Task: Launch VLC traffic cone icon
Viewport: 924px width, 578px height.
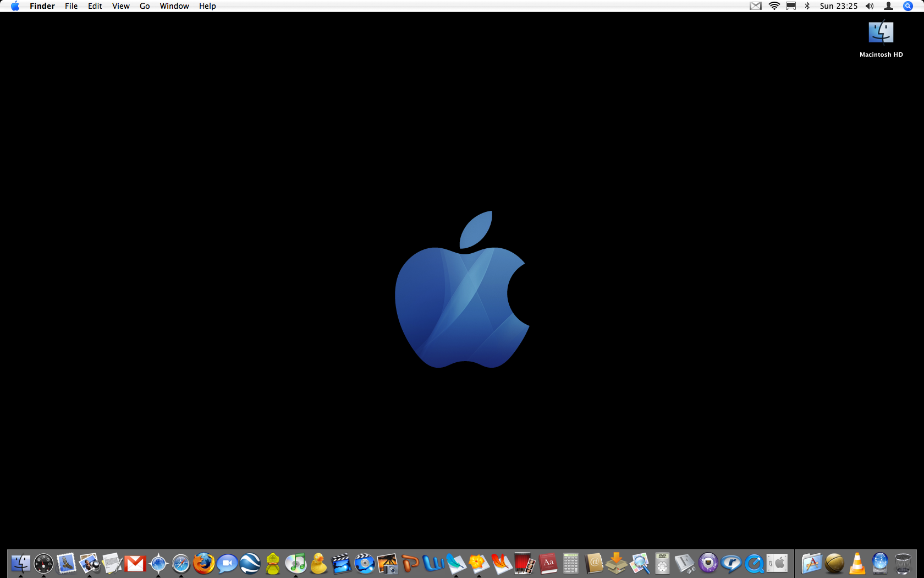Action: click(857, 563)
